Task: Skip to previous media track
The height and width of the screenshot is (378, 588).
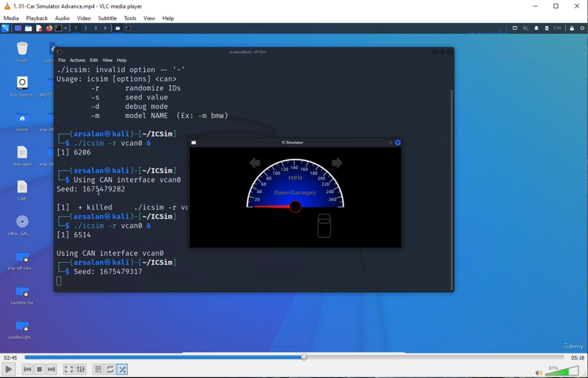Action: coord(27,369)
